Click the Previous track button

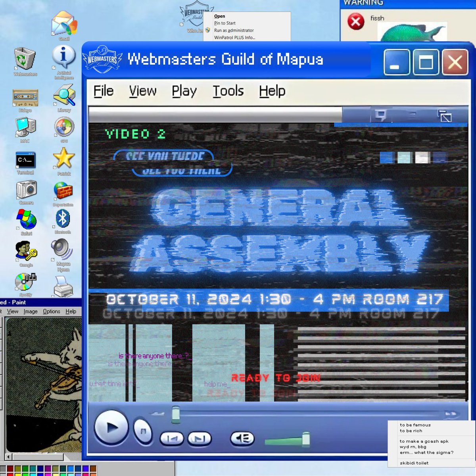pyautogui.click(x=172, y=439)
